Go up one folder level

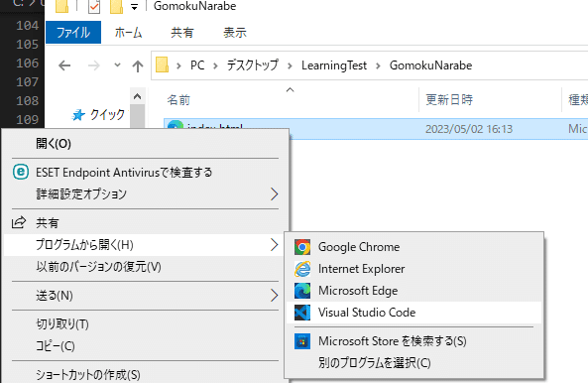click(x=138, y=66)
